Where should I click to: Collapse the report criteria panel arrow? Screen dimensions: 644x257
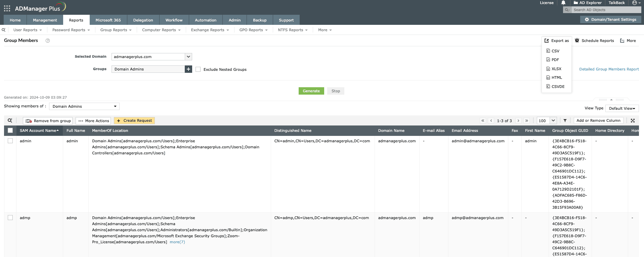pos(611,100)
